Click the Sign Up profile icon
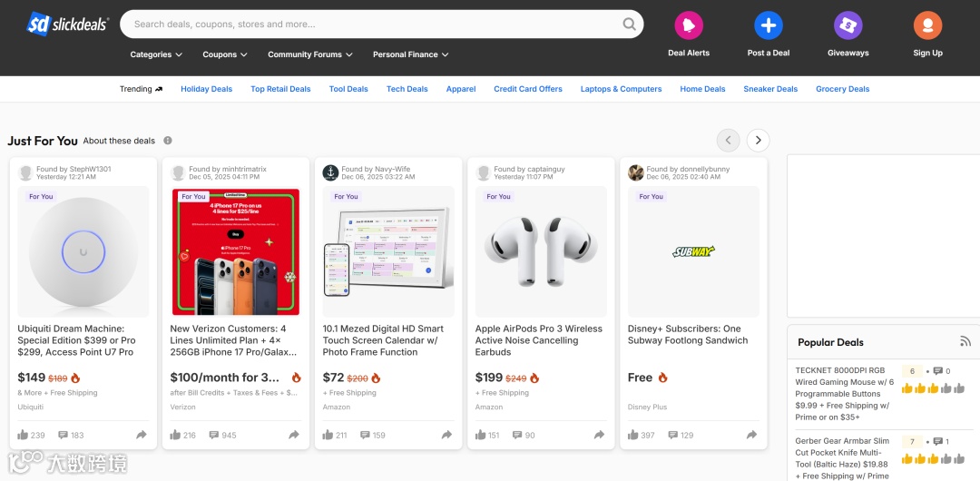The width and height of the screenshot is (980, 481). coord(927,25)
